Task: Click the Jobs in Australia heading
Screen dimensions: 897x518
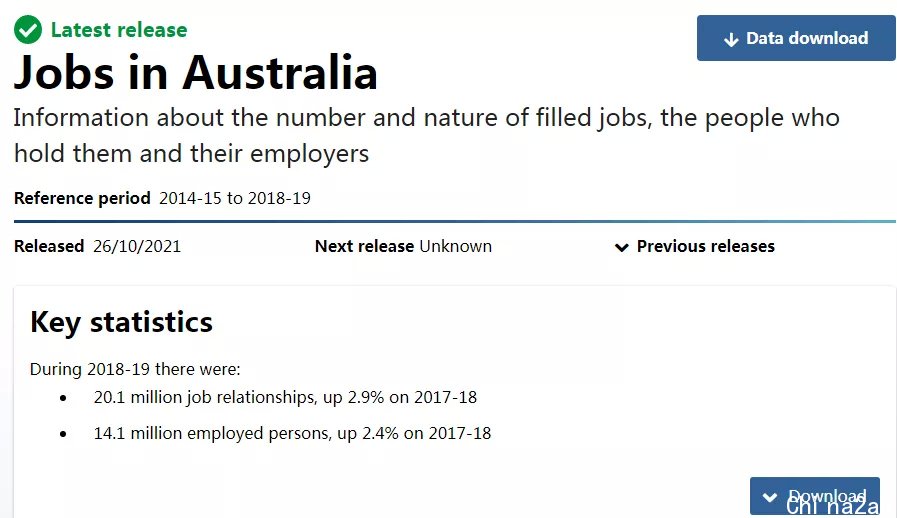Action: click(196, 73)
